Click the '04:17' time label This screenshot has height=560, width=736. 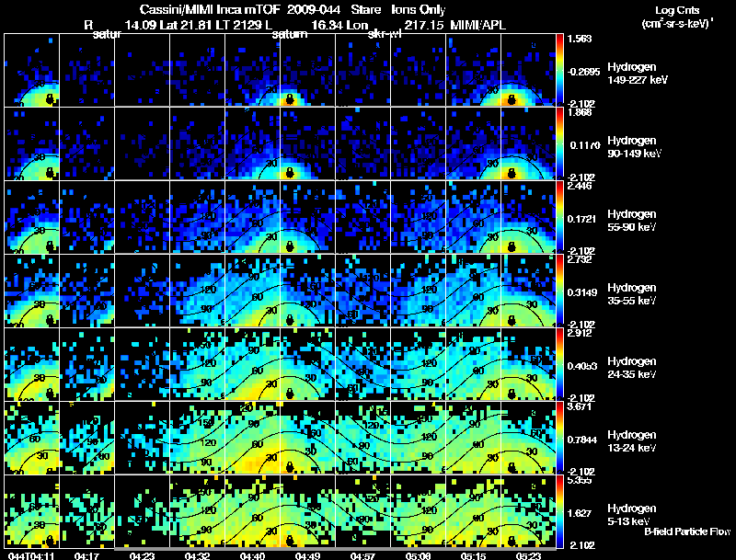point(86,555)
